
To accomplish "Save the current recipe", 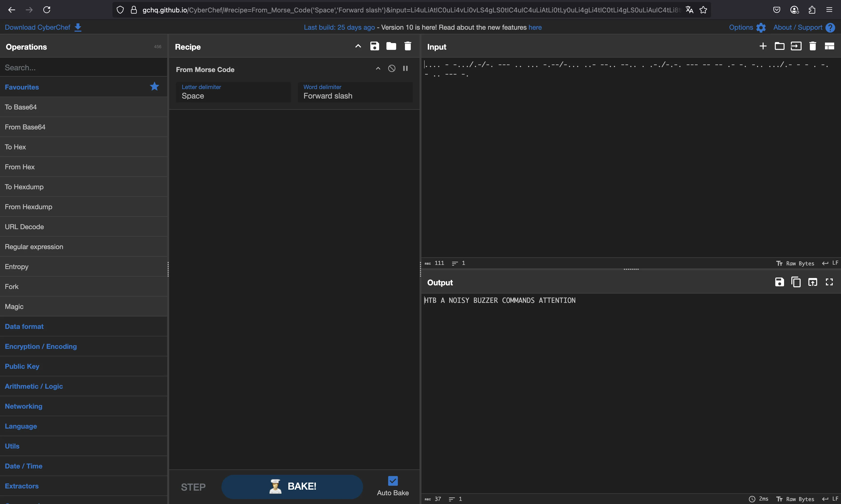I will 374,46.
